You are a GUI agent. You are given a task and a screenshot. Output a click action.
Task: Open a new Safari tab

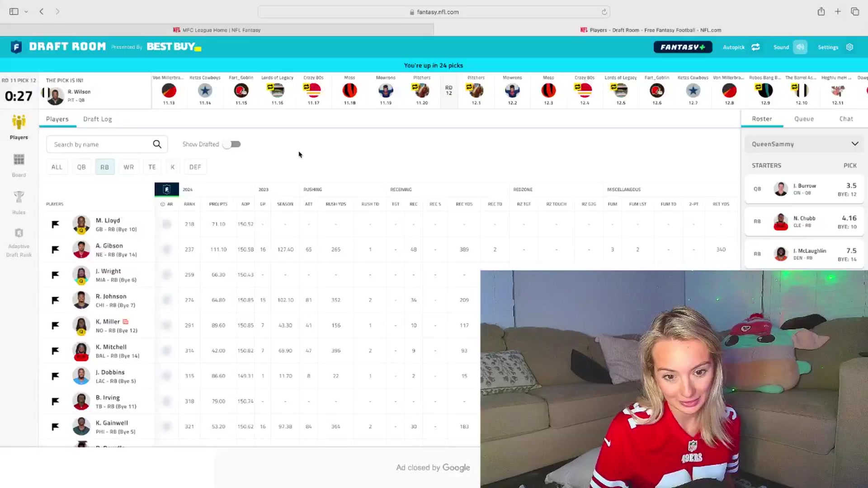838,12
